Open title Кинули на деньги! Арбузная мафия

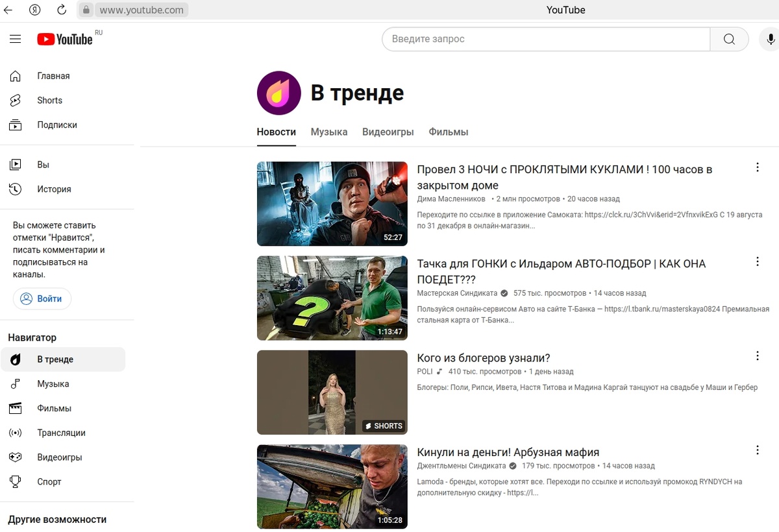(x=508, y=452)
